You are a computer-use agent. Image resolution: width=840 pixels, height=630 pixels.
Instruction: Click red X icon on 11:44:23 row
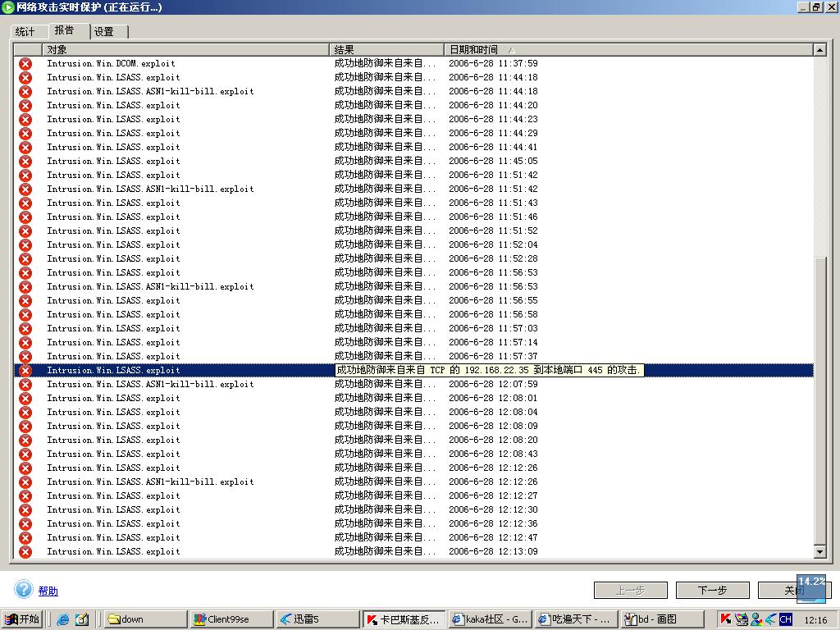tap(25, 120)
